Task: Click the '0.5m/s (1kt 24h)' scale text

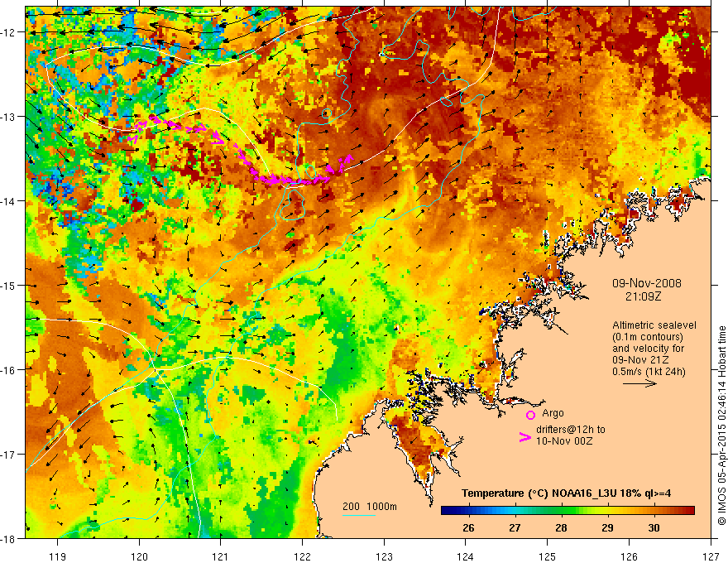Action: click(649, 372)
